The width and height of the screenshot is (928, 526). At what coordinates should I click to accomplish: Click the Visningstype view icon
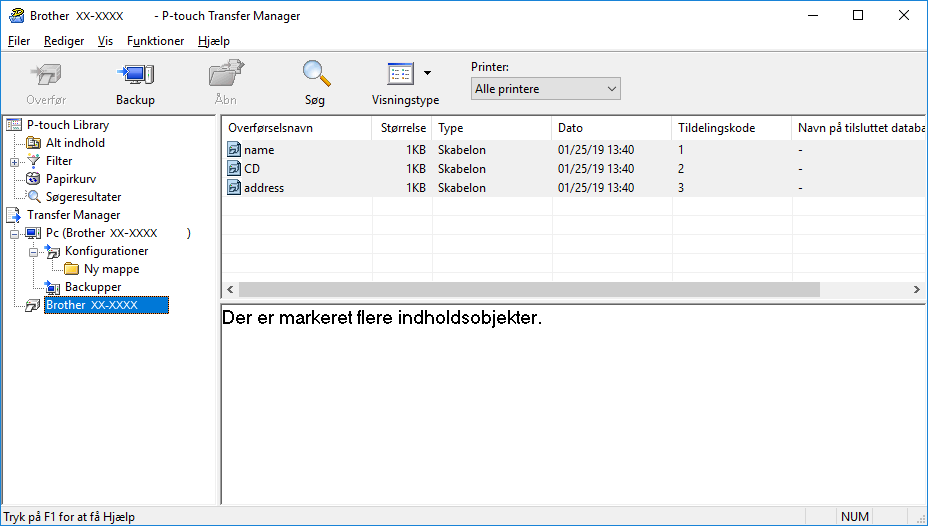click(400, 75)
